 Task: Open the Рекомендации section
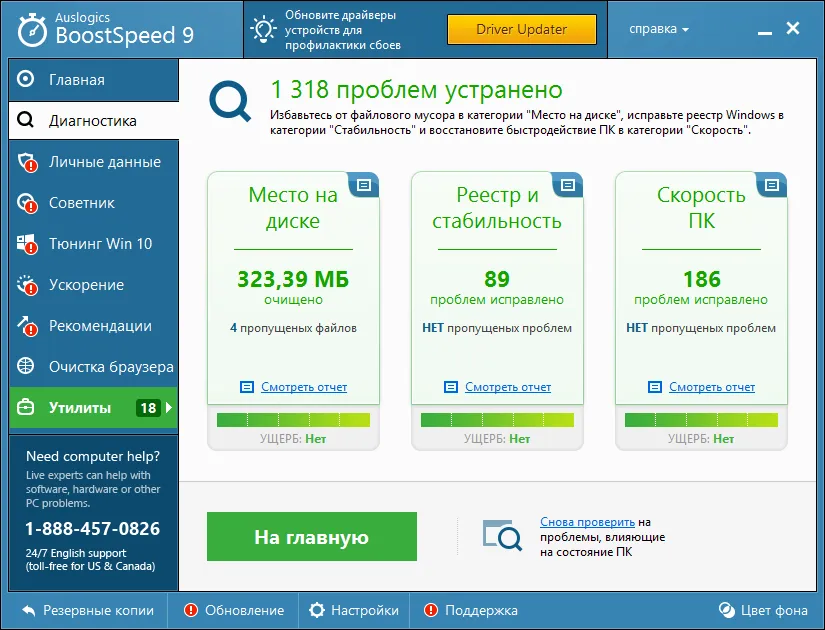coord(94,326)
